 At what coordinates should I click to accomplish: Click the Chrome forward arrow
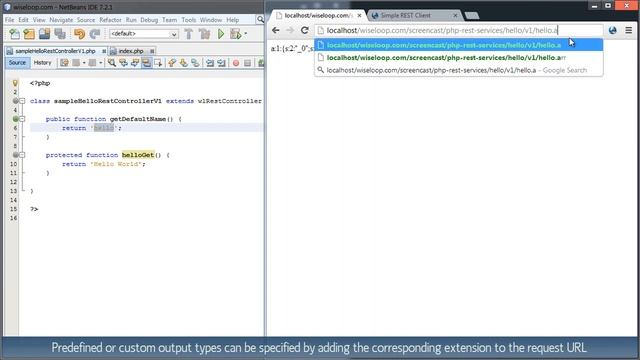click(290, 30)
